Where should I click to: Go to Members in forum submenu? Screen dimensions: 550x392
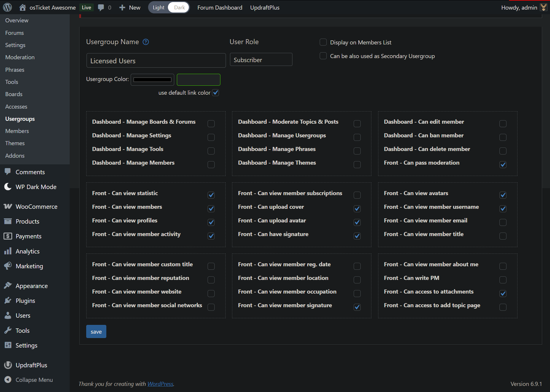[17, 131]
